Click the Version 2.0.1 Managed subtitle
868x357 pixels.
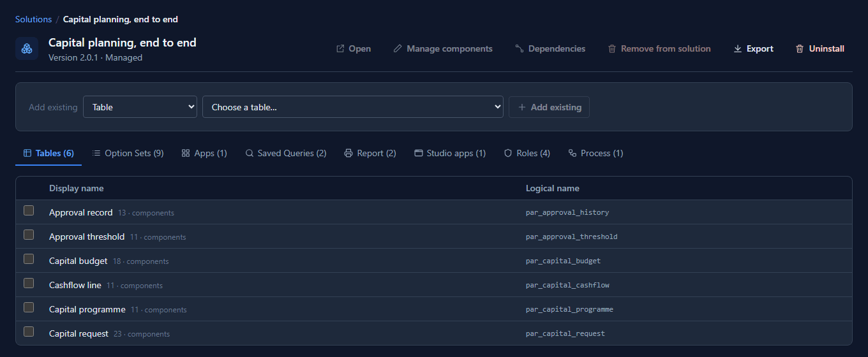click(x=95, y=57)
